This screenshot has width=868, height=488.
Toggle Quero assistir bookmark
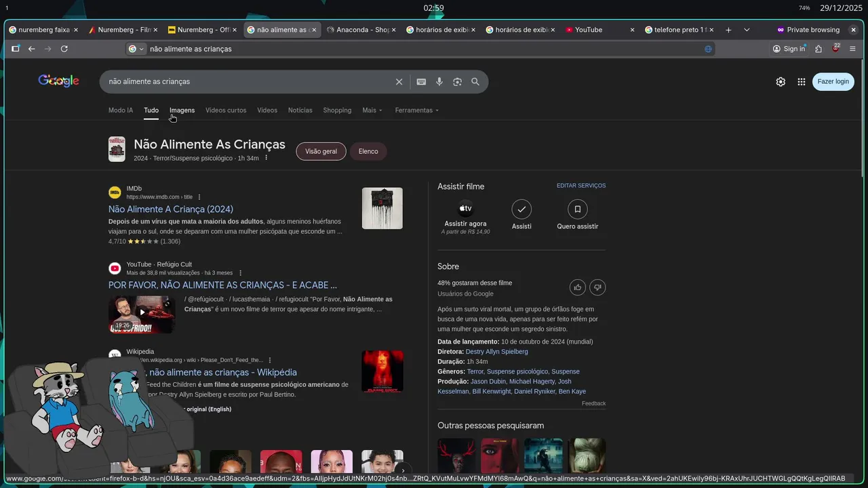point(578,209)
